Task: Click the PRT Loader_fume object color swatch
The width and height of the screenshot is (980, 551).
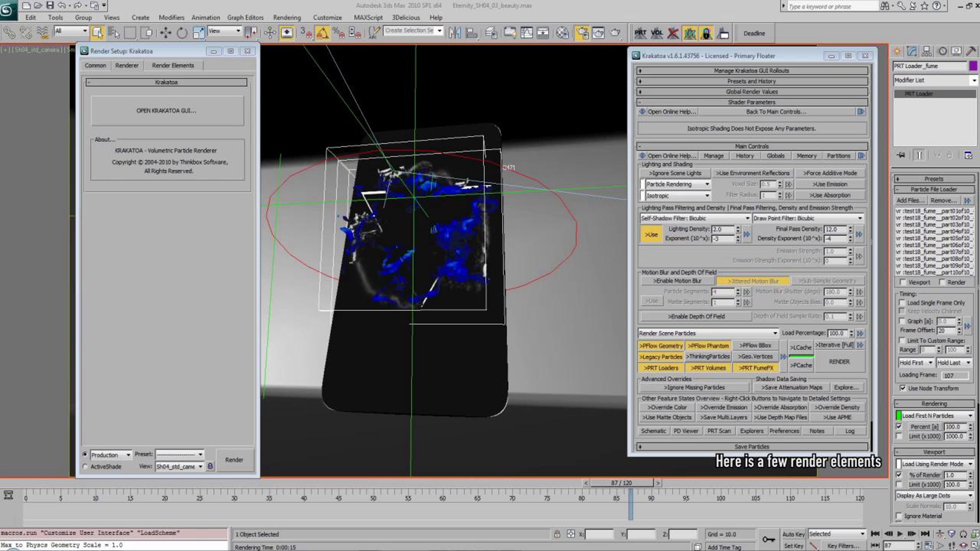Action: tap(973, 66)
